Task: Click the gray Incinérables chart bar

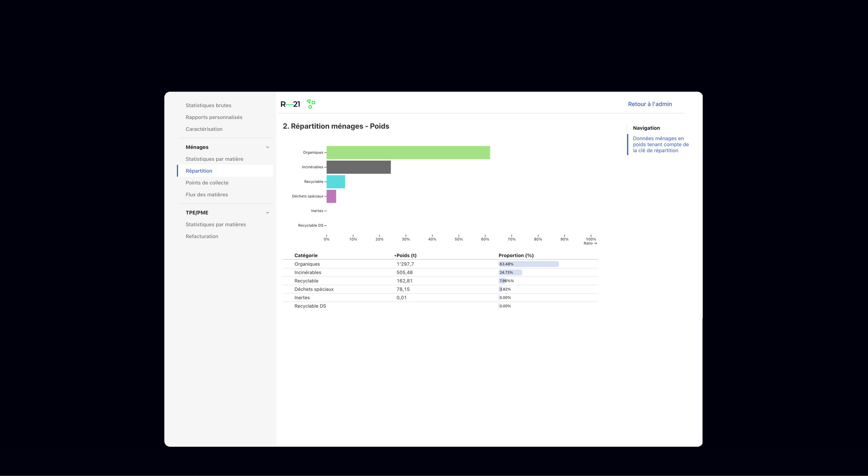Action: tap(358, 167)
